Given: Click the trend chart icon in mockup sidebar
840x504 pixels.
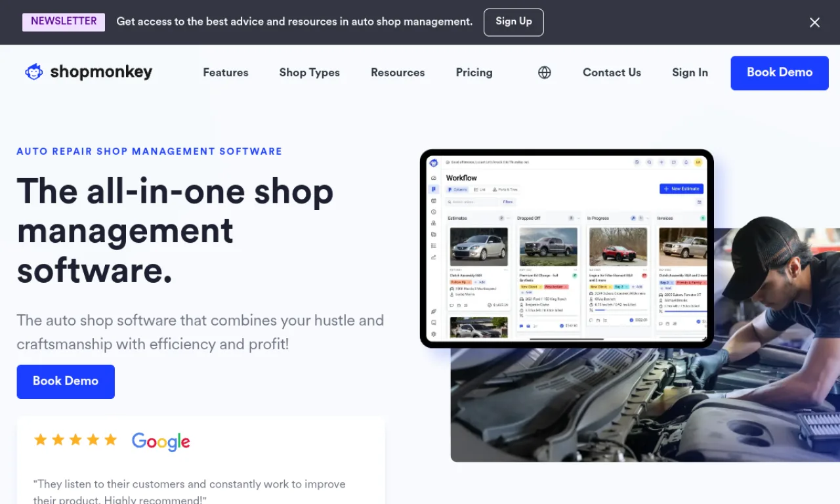Looking at the screenshot, I should (434, 257).
